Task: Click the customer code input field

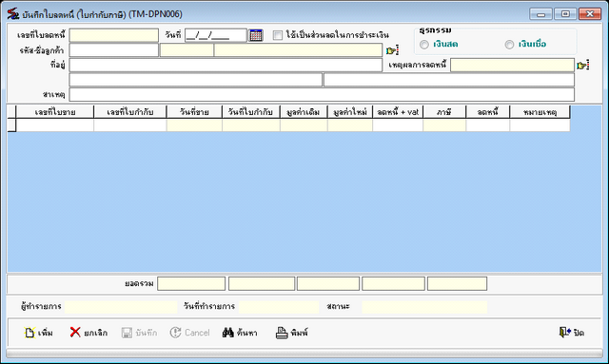Action: (x=114, y=50)
